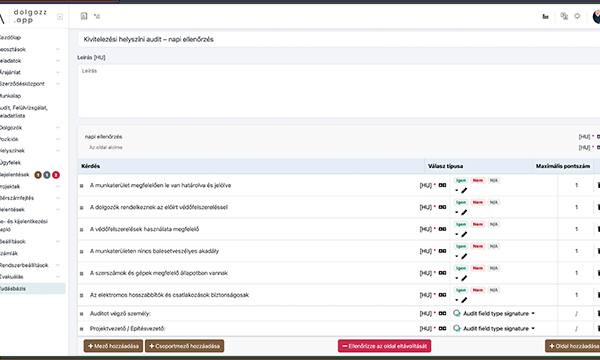600x360 pixels.
Task: Click link icon in 'A szerszámok és gépek' row
Action: click(442, 273)
